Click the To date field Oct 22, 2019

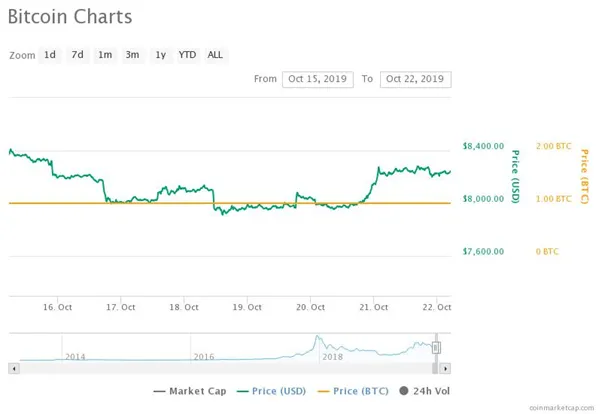415,79
